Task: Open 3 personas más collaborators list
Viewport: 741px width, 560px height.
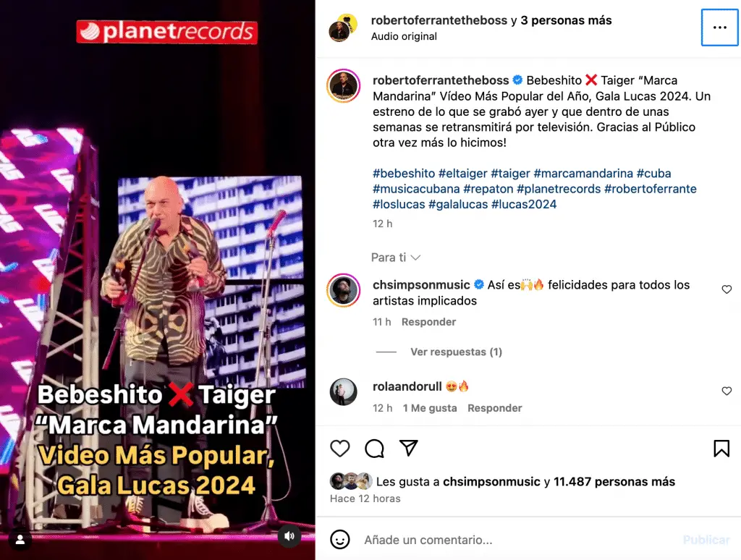Action: click(566, 20)
